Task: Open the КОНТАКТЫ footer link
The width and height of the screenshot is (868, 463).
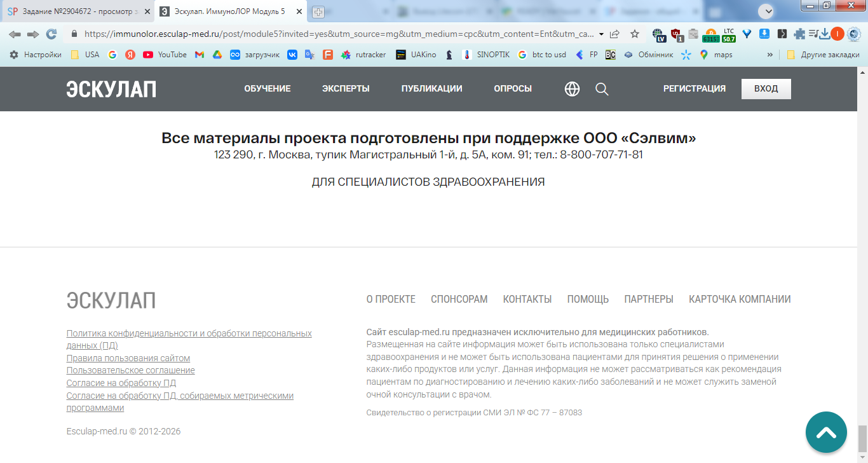Action: (x=527, y=299)
